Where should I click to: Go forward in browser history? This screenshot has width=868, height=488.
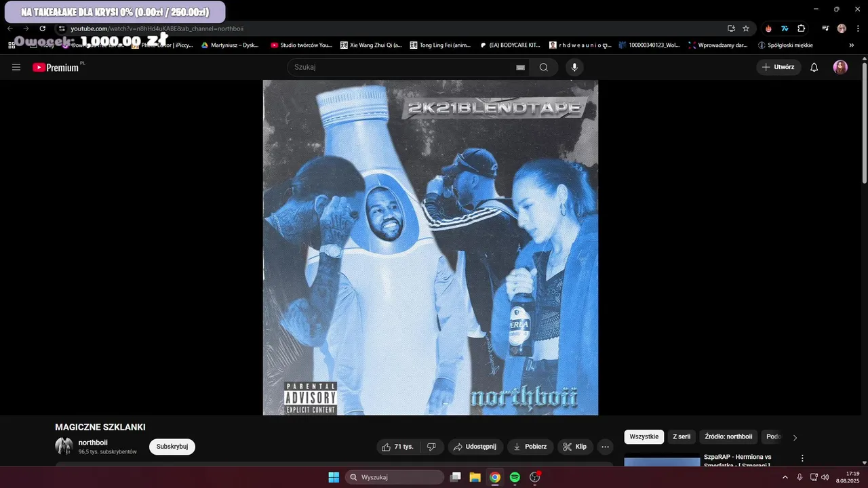(x=26, y=28)
